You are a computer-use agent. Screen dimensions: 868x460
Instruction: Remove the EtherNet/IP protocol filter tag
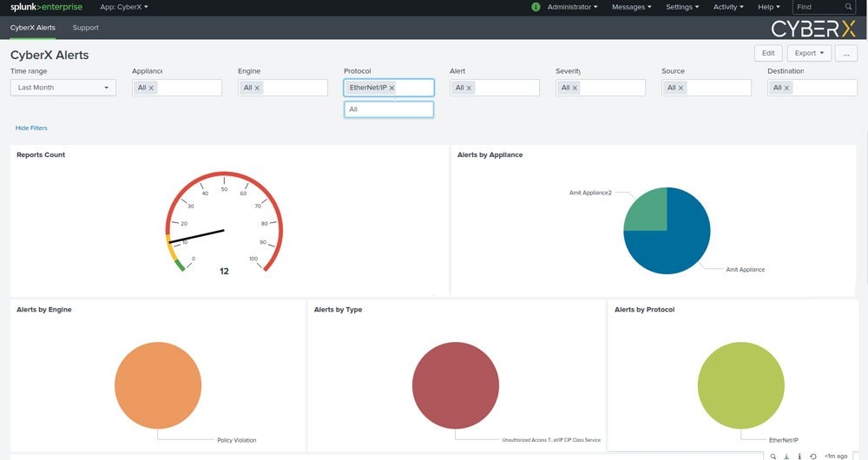coord(392,88)
